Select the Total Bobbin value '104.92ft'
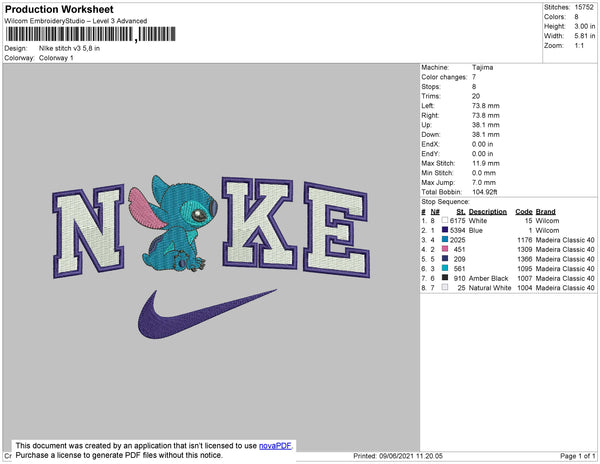 click(484, 192)
